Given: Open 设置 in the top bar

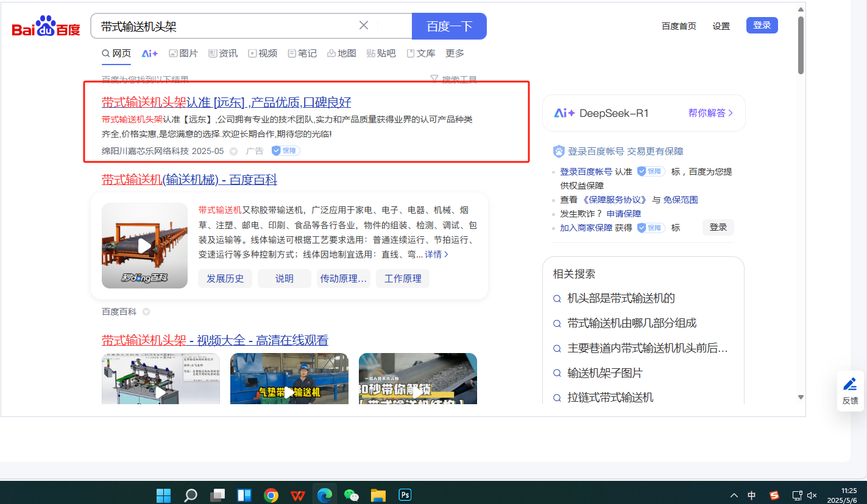Looking at the screenshot, I should pyautogui.click(x=721, y=26).
